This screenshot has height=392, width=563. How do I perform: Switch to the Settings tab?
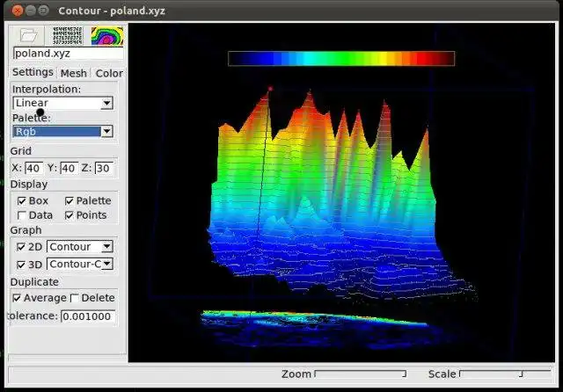click(x=33, y=72)
